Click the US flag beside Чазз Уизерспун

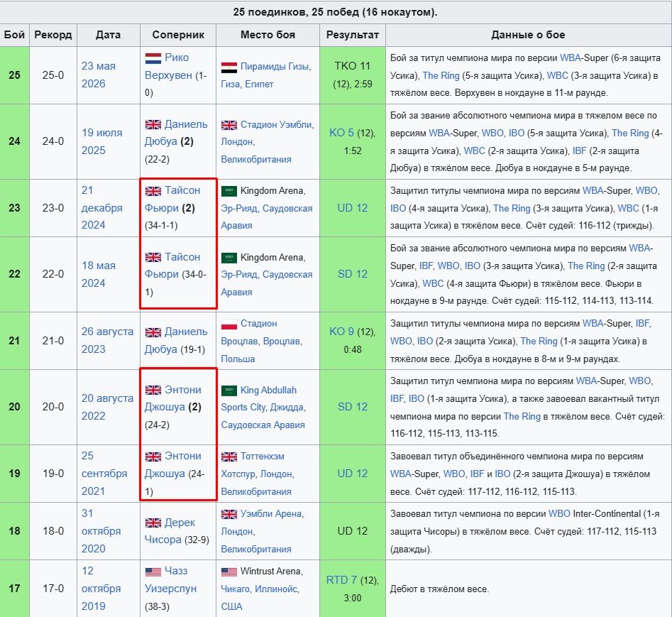pos(153,572)
